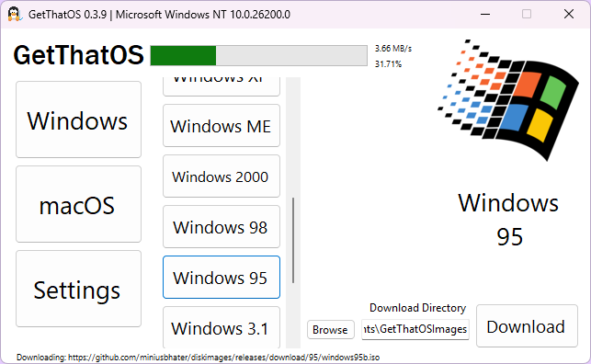Select the partially visible Windows XP entry
Image resolution: width=591 pixels, height=364 pixels.
(222, 86)
